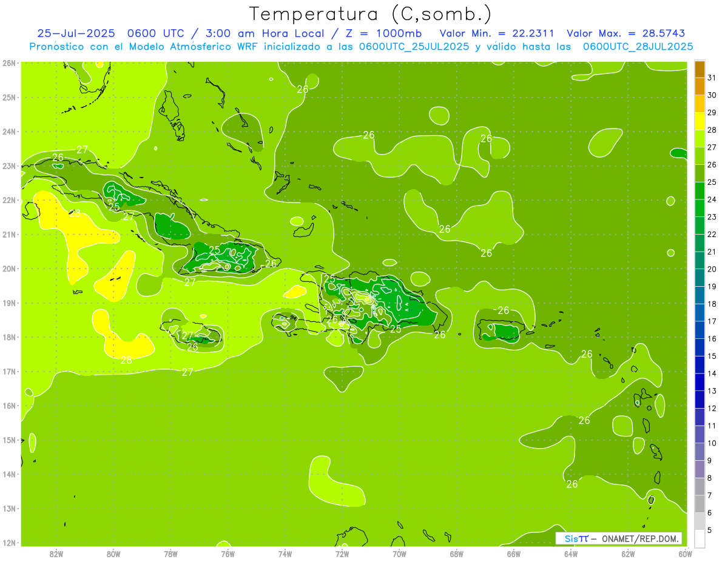Click '0600UTC_25JUL2025' initialization text

click(x=414, y=46)
